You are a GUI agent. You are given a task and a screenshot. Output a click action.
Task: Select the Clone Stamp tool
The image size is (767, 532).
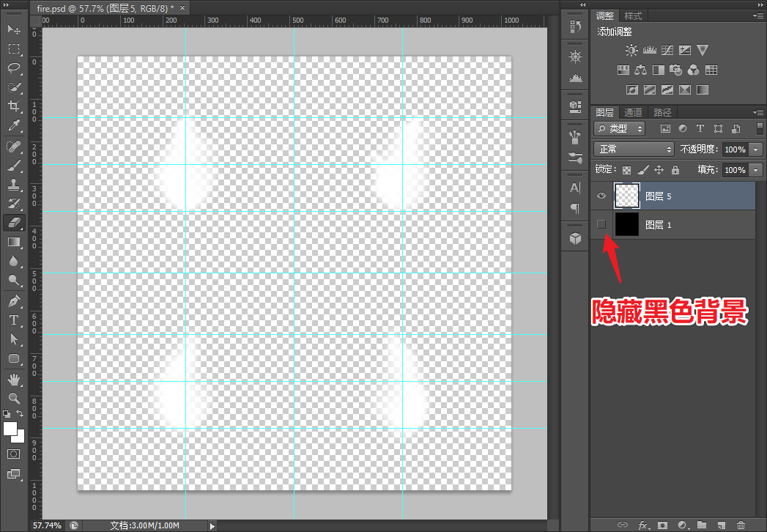click(x=14, y=185)
